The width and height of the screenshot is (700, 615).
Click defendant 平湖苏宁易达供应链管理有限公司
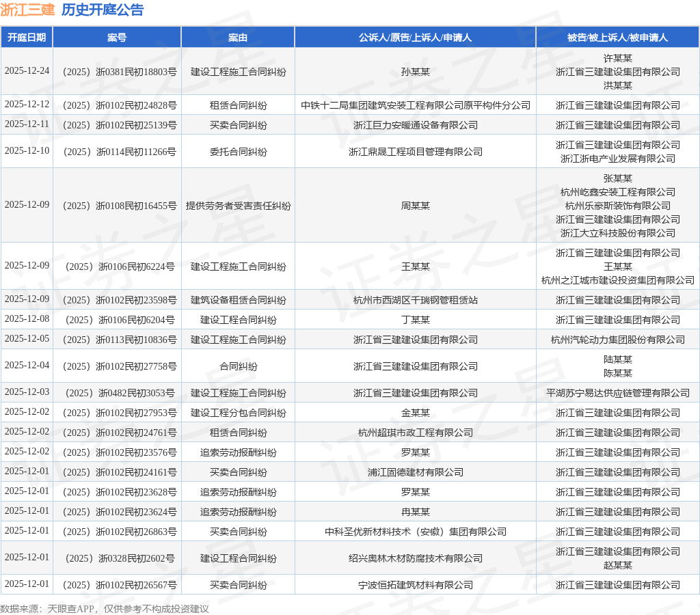click(618, 393)
